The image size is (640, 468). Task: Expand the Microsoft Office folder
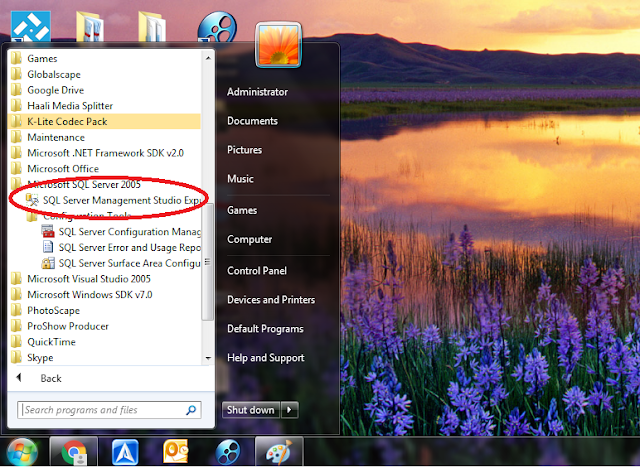tap(104, 169)
